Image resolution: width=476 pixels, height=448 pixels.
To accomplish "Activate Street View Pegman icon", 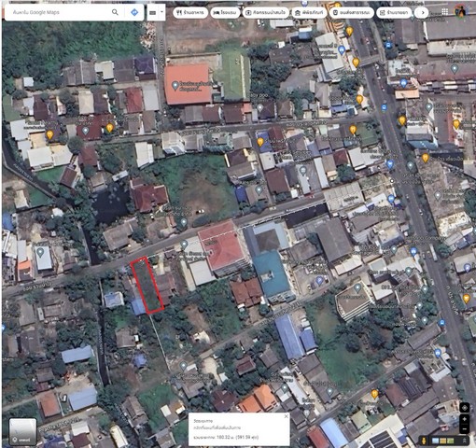I will 424,441.
